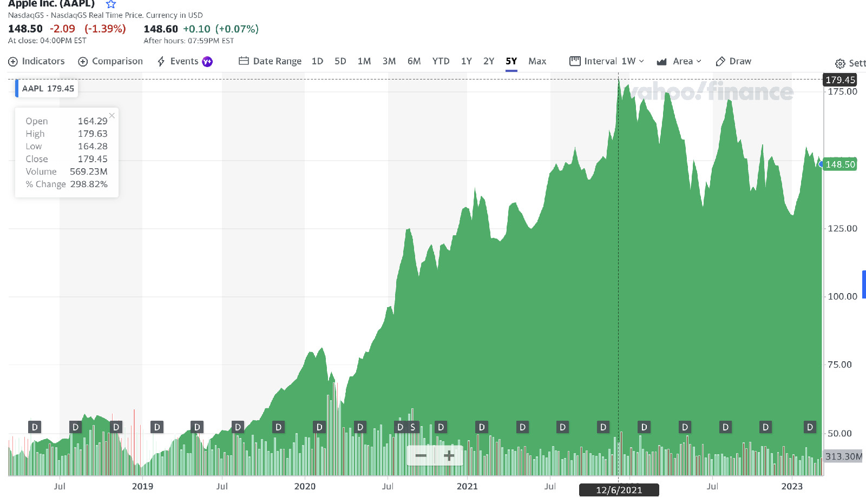Zoom in with the plus button
Screen dimensions: 866x504
(449, 456)
